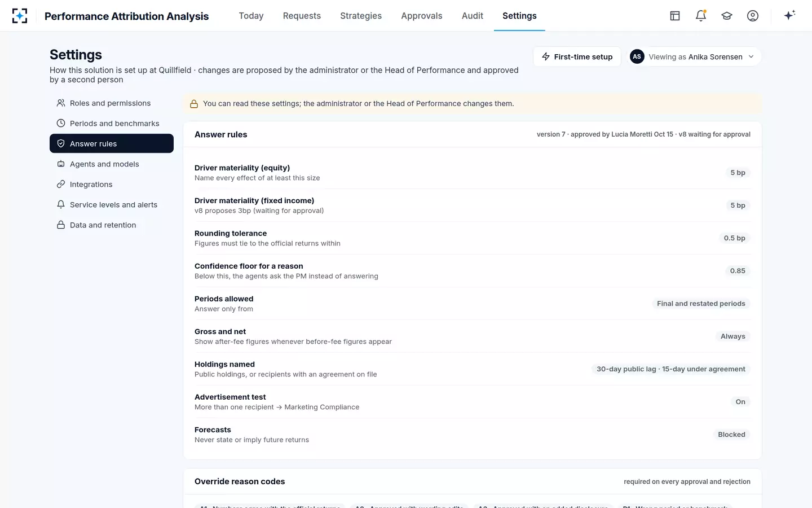Click the 5 bp value for fixed income materiality
This screenshot has width=812, height=508.
(738, 205)
